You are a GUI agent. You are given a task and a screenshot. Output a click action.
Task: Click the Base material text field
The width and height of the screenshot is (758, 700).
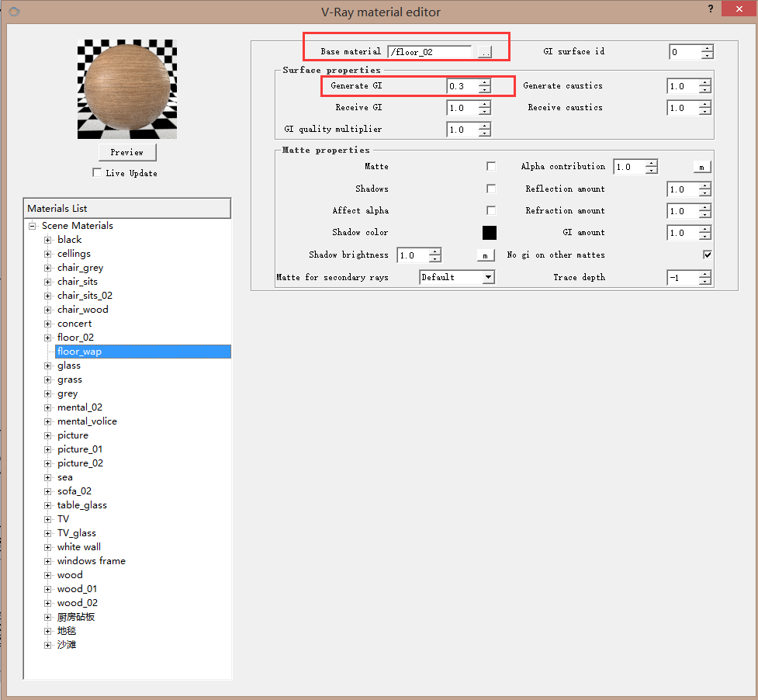[x=429, y=52]
